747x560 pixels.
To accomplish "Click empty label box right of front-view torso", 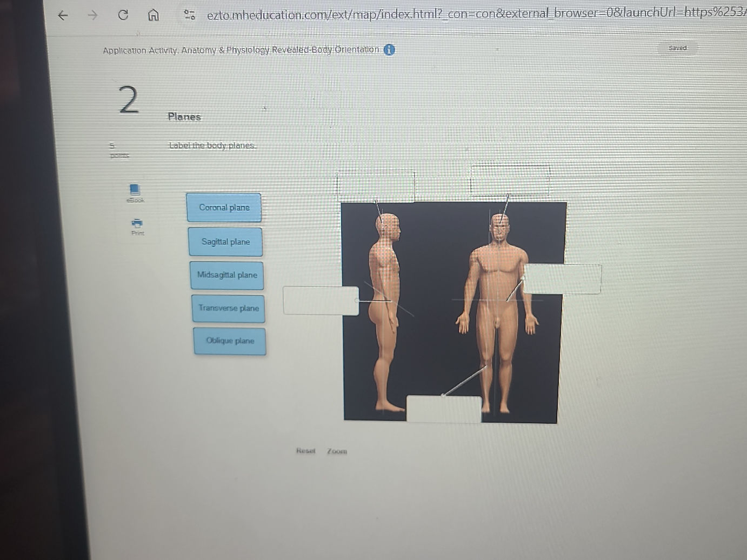I will pyautogui.click(x=562, y=279).
